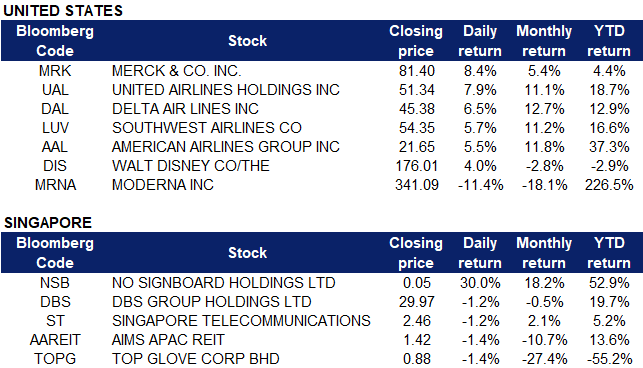Select AAL YTD return 37.3%
Screen dimensions: 643x368
tap(609, 147)
